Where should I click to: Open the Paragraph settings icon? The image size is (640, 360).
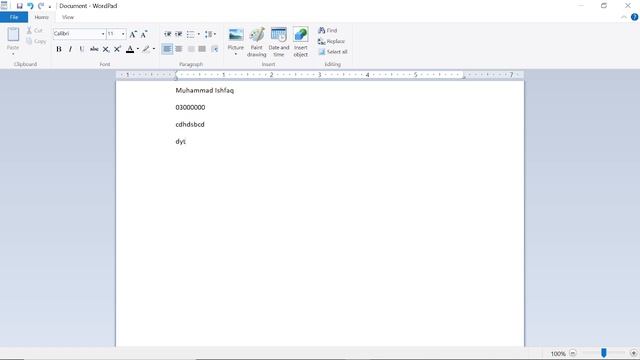(x=214, y=49)
